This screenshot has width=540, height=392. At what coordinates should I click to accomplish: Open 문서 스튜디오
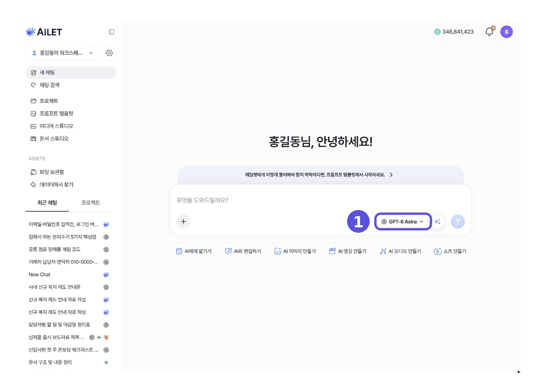(x=71, y=139)
